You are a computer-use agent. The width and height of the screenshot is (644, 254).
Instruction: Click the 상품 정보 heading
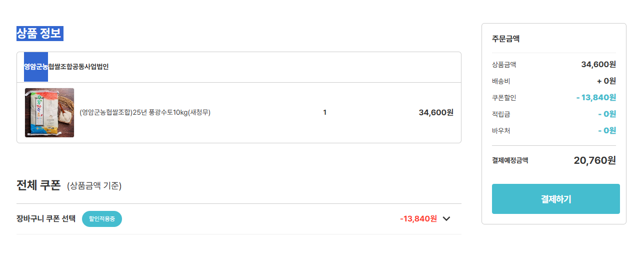click(39, 34)
